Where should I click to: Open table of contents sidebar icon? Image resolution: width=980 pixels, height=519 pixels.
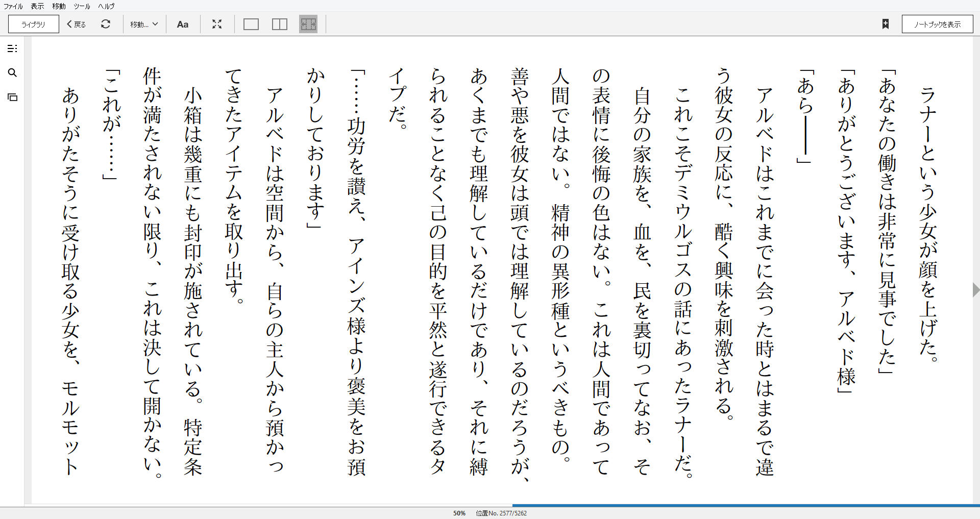coord(13,48)
